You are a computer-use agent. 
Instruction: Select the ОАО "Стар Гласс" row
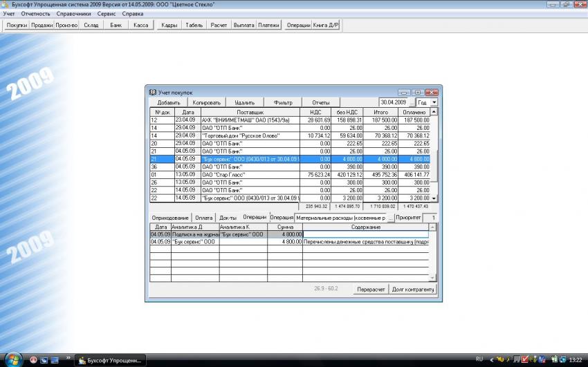pos(249,175)
